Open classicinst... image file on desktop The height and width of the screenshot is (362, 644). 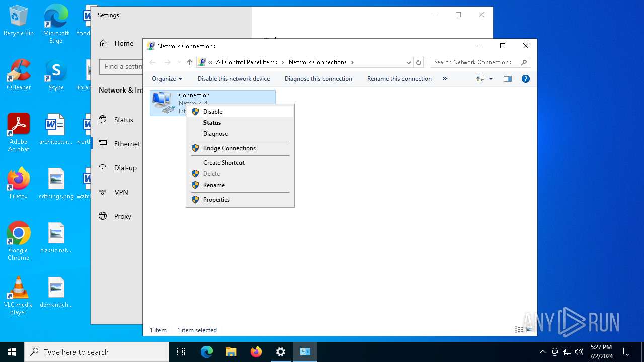(56, 238)
